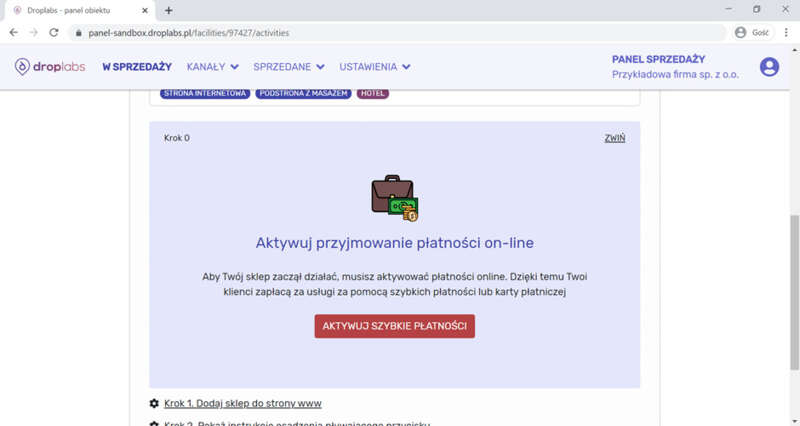Go to W sprzedaży section

point(137,67)
